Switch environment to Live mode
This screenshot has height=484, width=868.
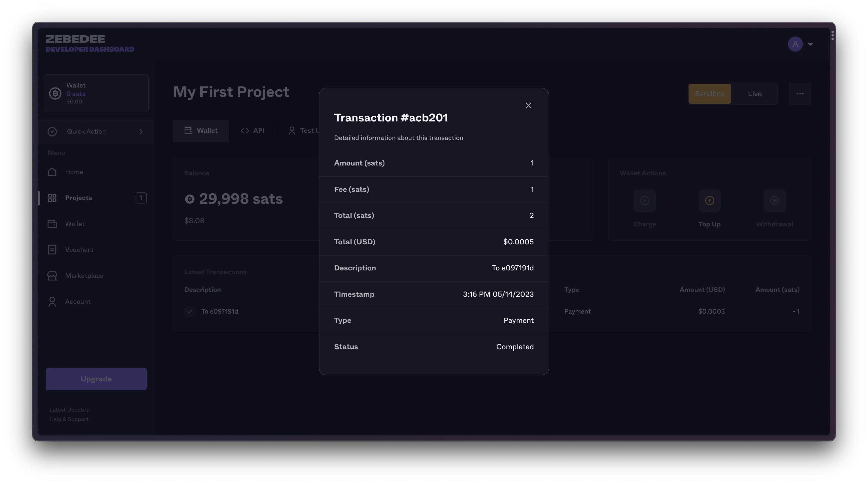pos(755,94)
